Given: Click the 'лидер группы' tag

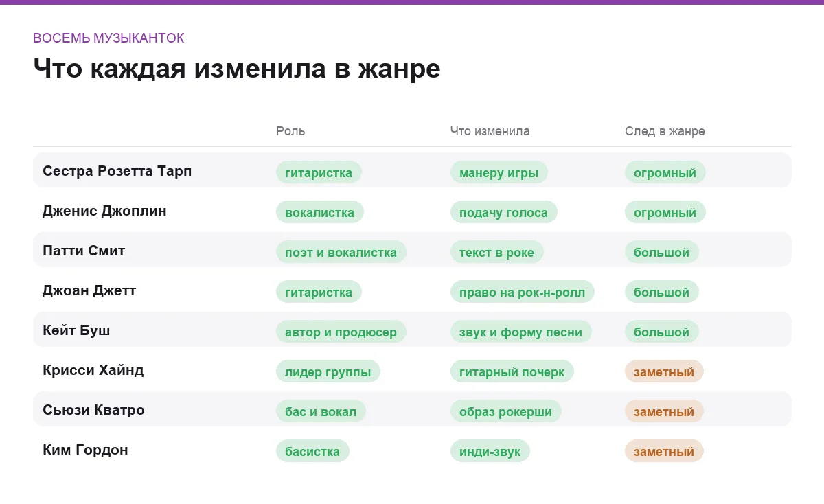Looking at the screenshot, I should [328, 371].
